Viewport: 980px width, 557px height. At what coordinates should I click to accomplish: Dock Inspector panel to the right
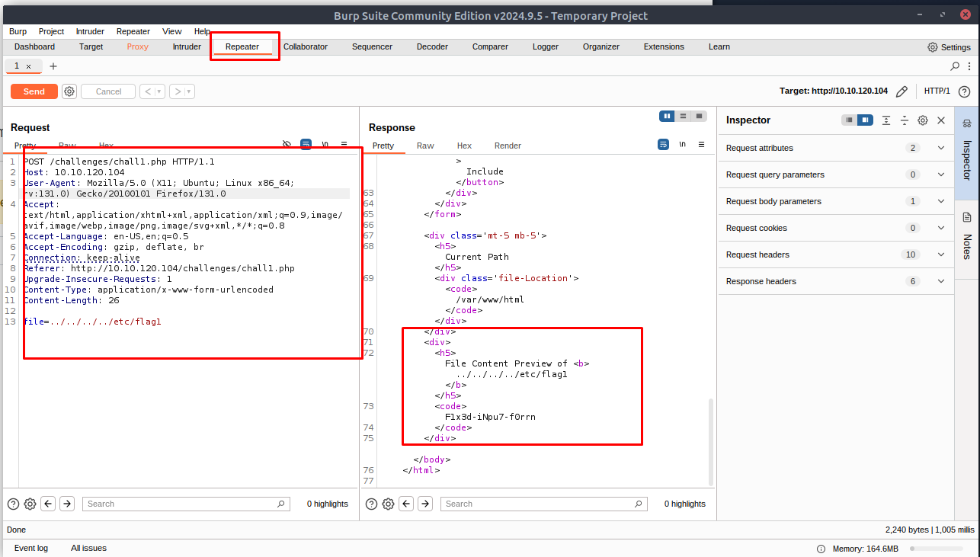pos(865,120)
